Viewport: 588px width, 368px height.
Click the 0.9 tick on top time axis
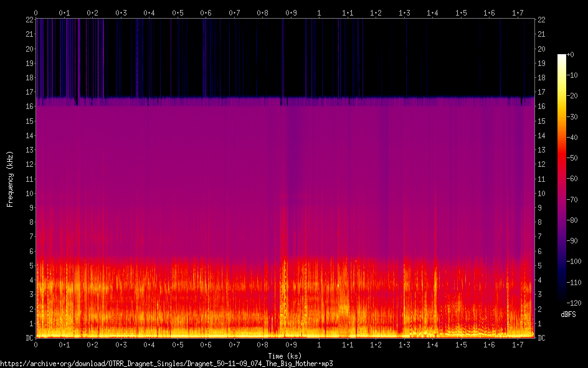(291, 12)
